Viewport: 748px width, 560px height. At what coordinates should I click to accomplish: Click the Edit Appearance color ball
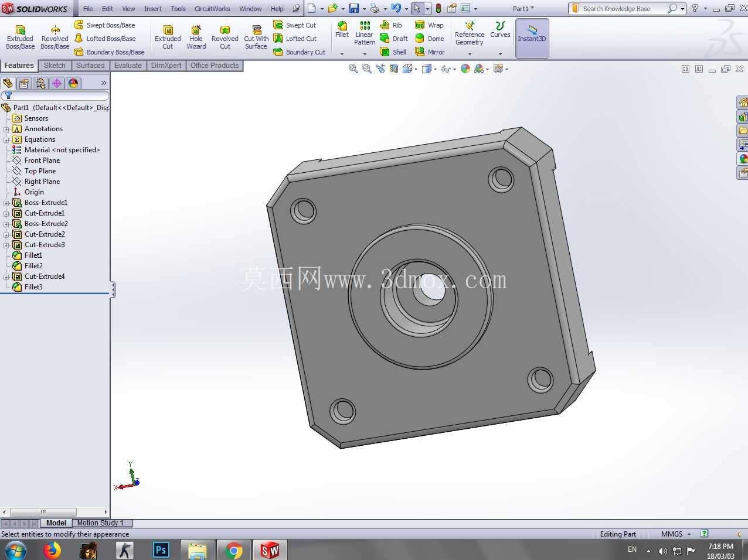pyautogui.click(x=465, y=69)
